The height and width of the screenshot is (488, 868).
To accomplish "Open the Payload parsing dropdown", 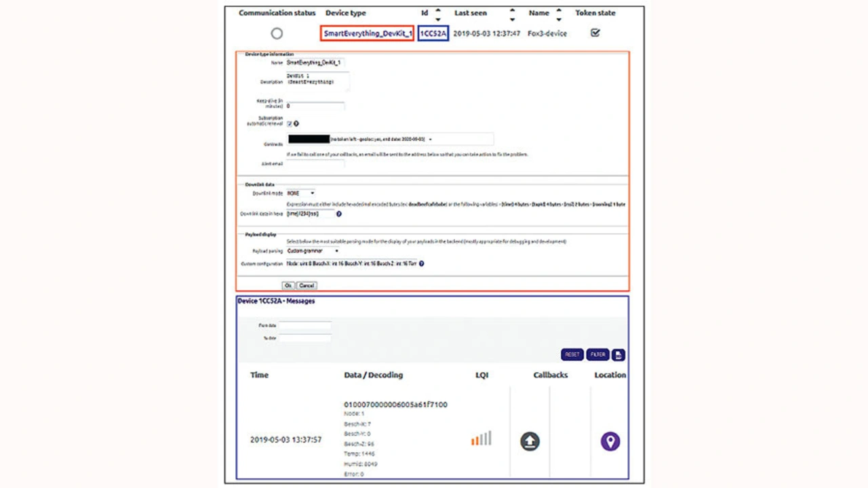I will point(313,251).
